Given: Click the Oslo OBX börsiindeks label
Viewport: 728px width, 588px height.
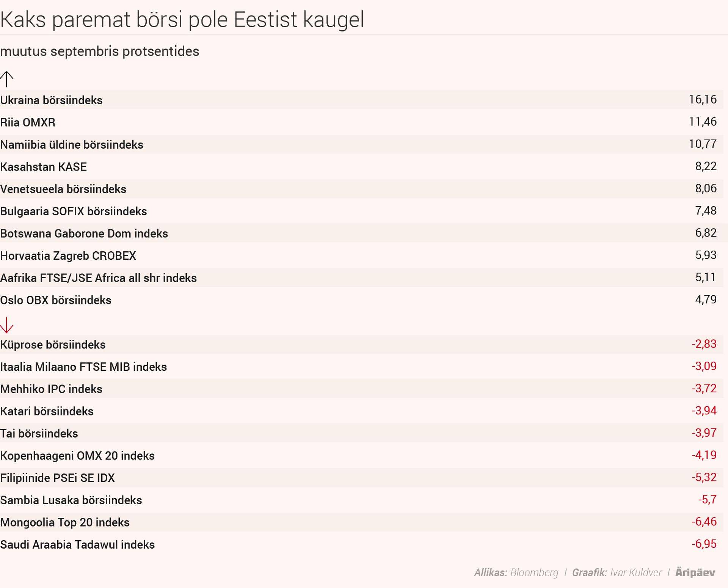Looking at the screenshot, I should [x=55, y=300].
